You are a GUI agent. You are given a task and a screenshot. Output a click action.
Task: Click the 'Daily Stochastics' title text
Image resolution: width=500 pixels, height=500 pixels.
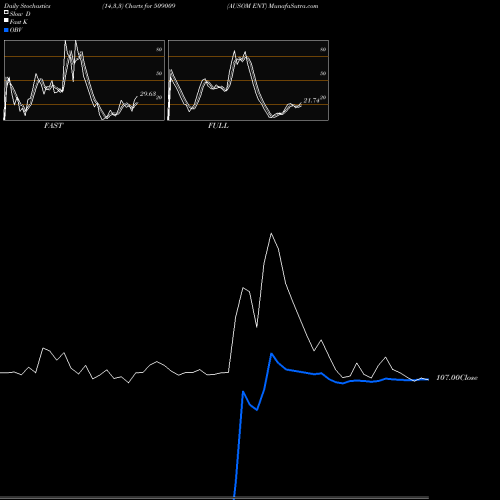(27, 6)
